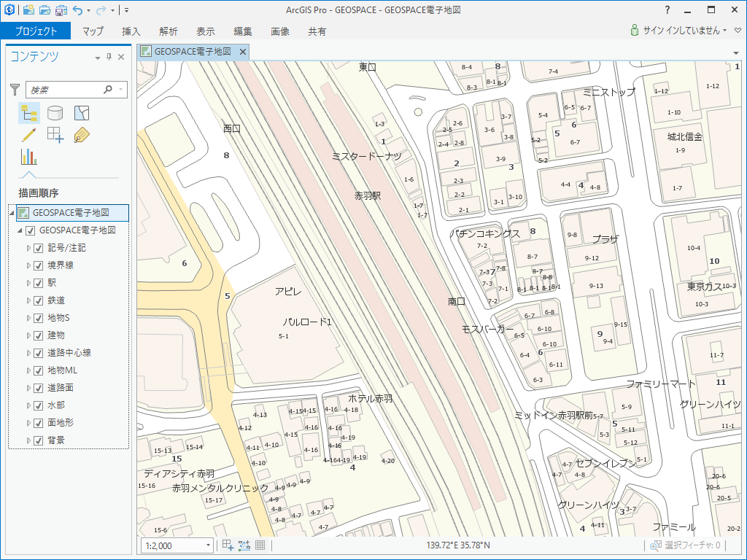Open a project with the folder icon
Viewport: 747px width, 560px height.
click(44, 9)
